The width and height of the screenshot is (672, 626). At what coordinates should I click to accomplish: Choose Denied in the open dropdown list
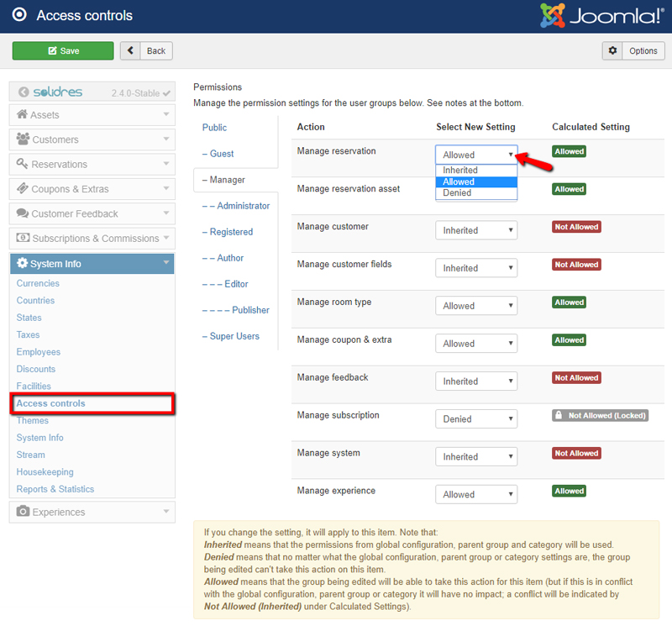tap(458, 193)
